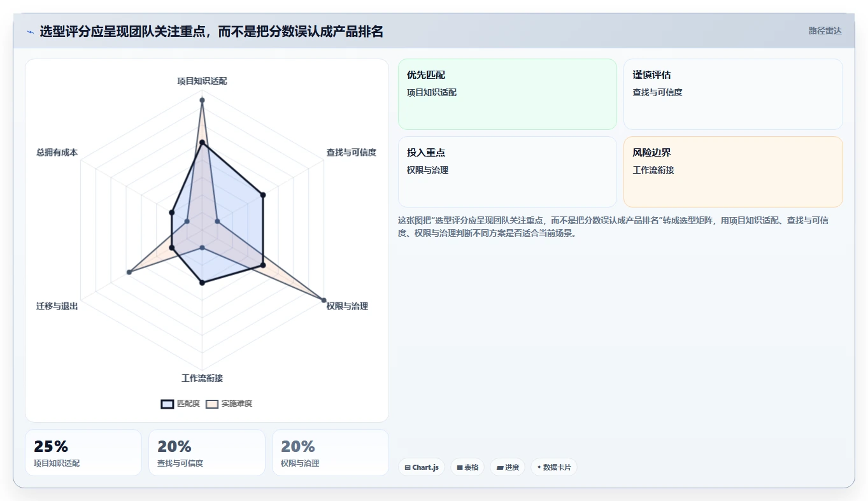868x501 pixels.
Task: Click 匹配度 data point on 查找与可信度 axis
Action: coord(262,195)
